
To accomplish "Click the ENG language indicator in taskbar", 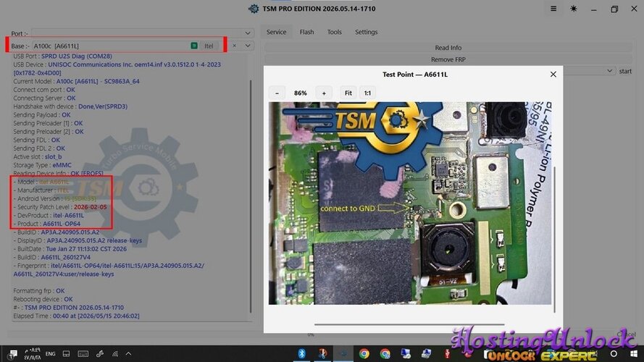I will (50, 354).
